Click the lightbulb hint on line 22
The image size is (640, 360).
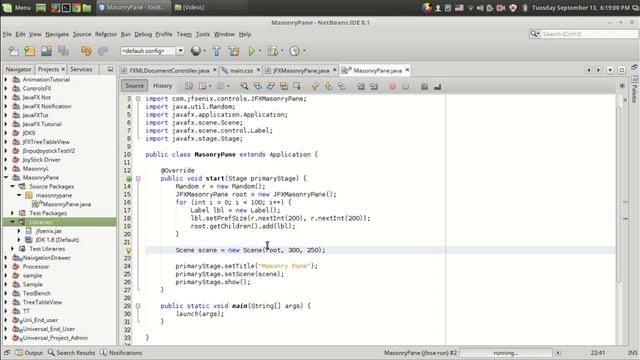coord(129,250)
